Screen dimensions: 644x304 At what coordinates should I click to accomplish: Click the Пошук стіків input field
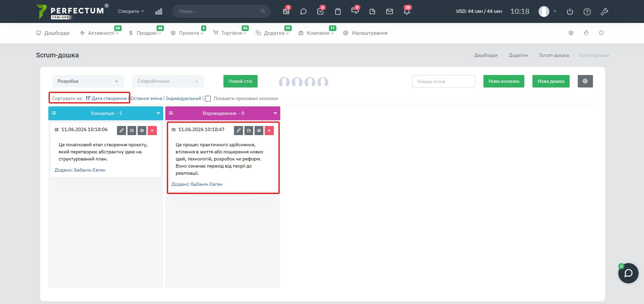pos(444,81)
